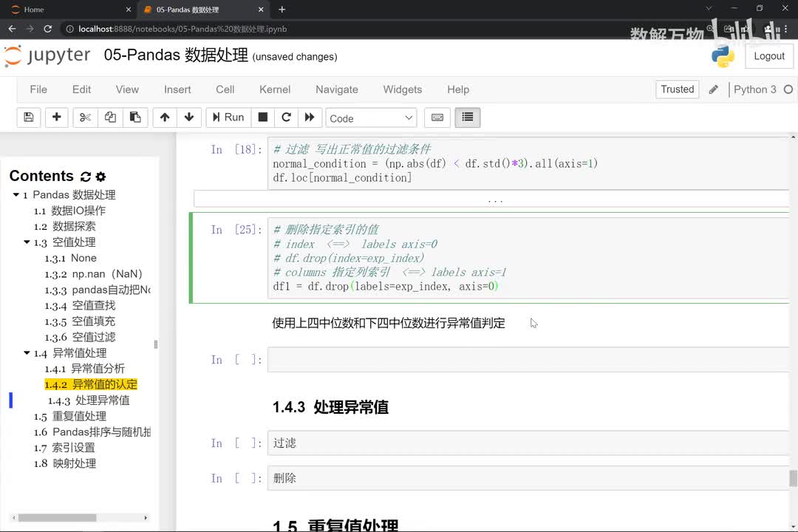
Task: Open the Navigate menu
Action: tap(336, 89)
